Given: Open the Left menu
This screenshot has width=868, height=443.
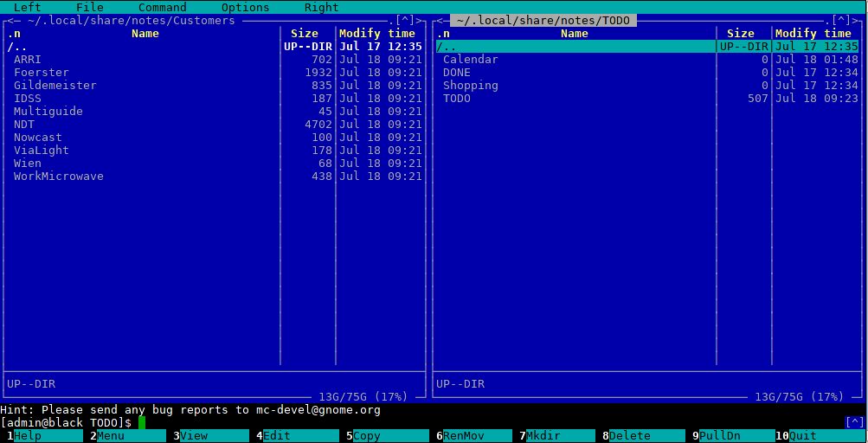Looking at the screenshot, I should point(27,7).
